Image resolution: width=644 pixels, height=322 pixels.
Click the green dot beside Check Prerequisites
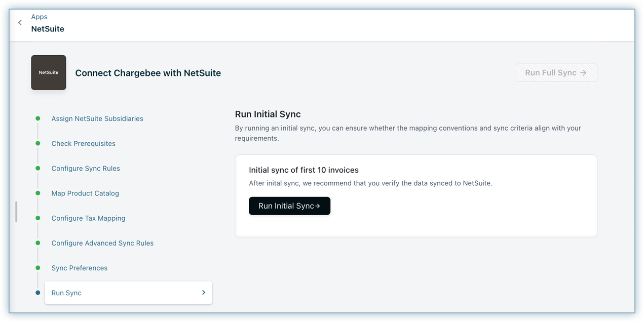tap(37, 143)
